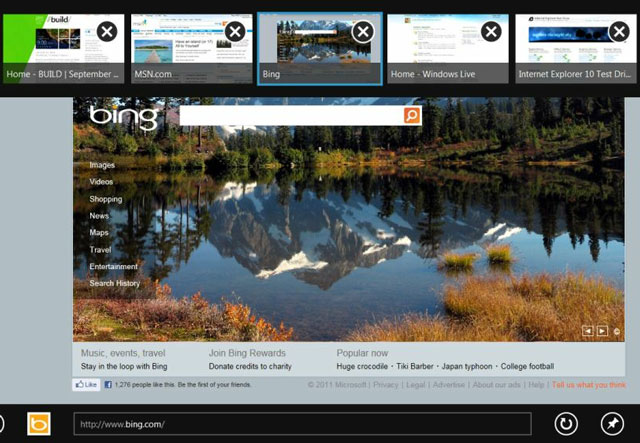Switch to the MSN.com tab
Viewport: 640px width, 443px height.
(191, 49)
